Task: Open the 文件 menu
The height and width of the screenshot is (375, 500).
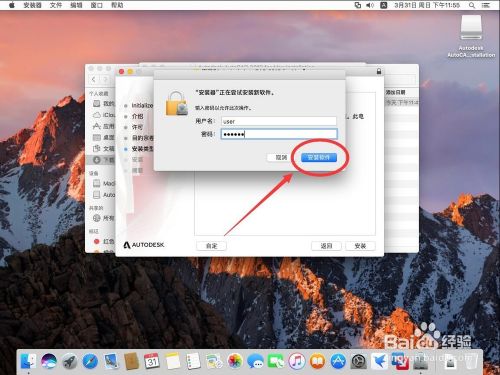Action: click(x=56, y=5)
